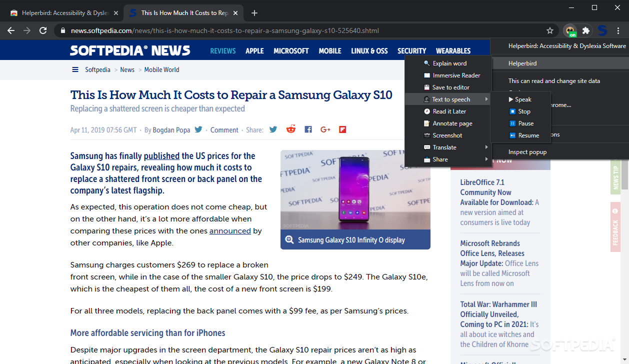Click the Helperbird entry in extension menu
This screenshot has height=364, width=629.
[560, 63]
